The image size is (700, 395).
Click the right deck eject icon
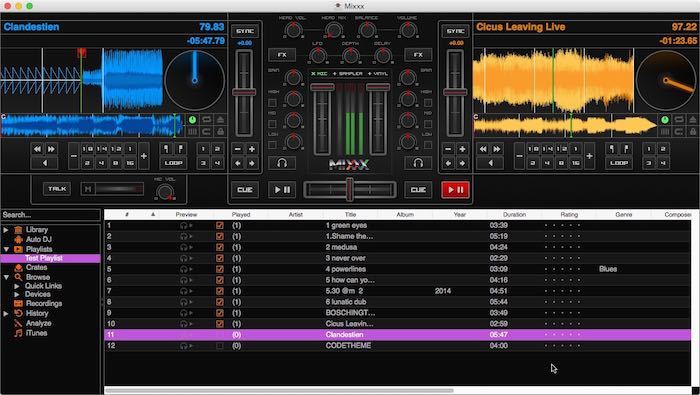(692, 120)
